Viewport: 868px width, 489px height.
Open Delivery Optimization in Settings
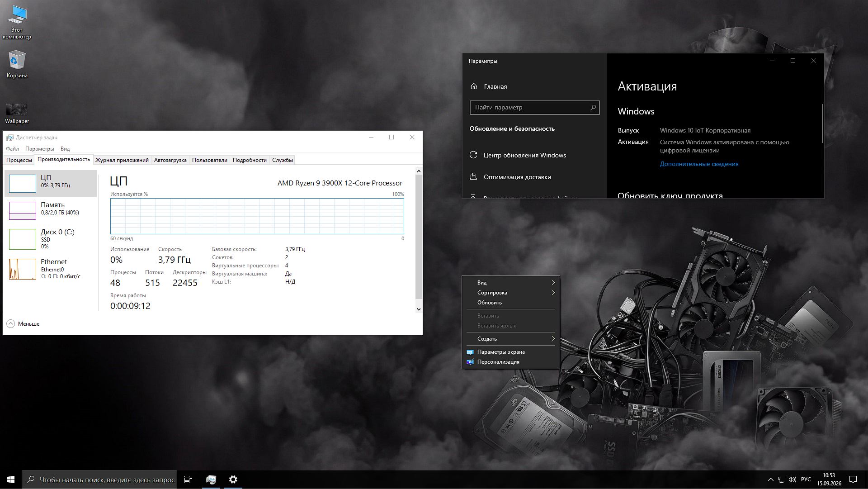click(x=517, y=177)
